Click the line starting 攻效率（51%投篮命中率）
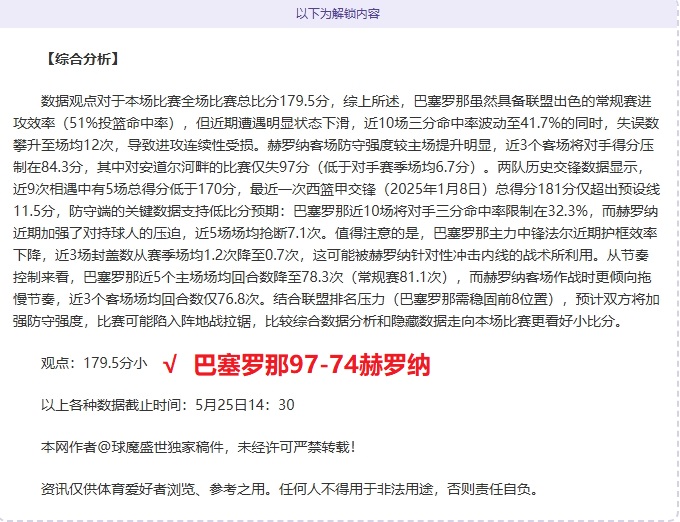 [336, 123]
